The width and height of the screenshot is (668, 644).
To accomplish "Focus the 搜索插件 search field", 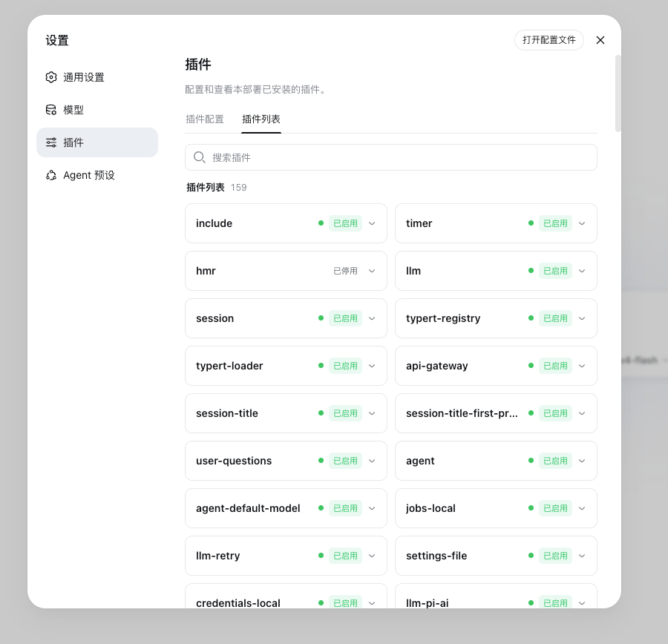I will click(391, 157).
